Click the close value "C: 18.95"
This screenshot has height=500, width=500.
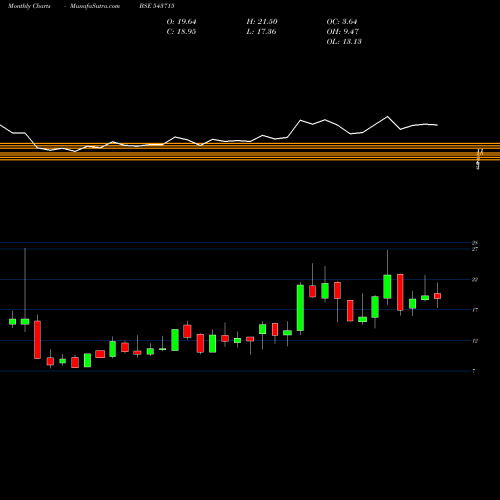click(181, 32)
